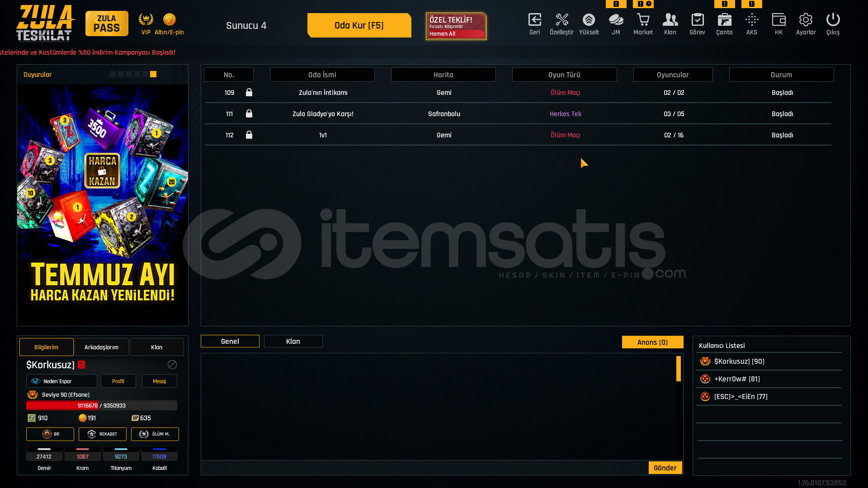Select the first announcement page dot

point(113,74)
